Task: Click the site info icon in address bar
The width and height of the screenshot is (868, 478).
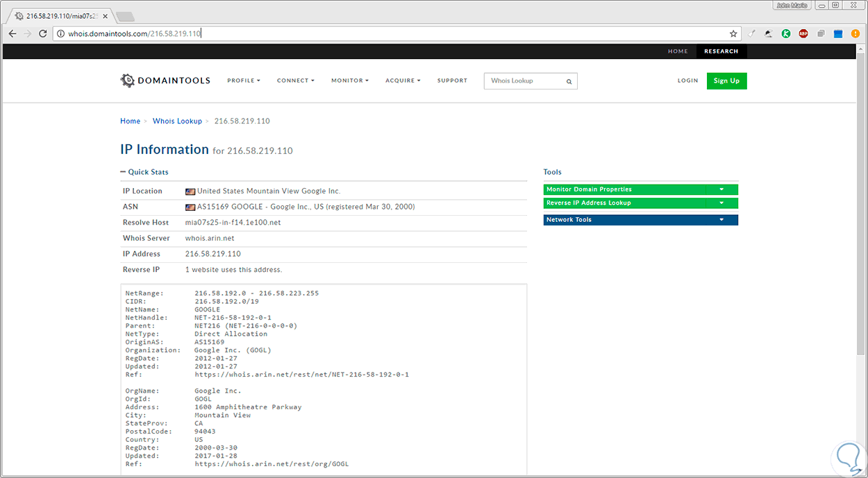Action: click(x=61, y=33)
